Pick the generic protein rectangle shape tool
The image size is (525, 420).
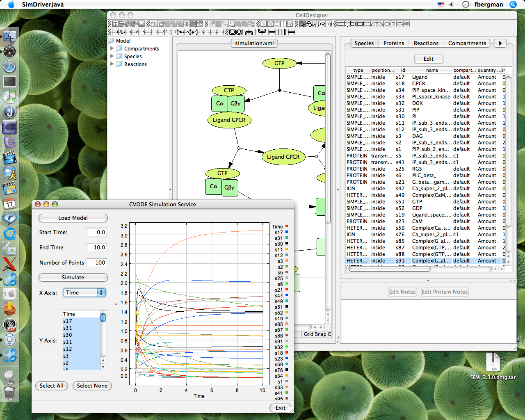pos(341,24)
